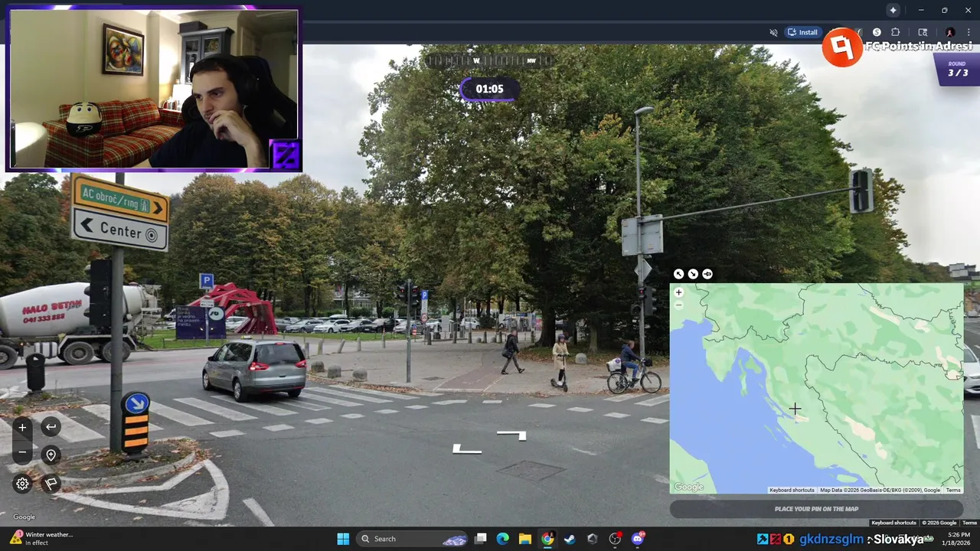The height and width of the screenshot is (551, 980).
Task: Open the Chrome three-dot menu
Action: click(969, 32)
